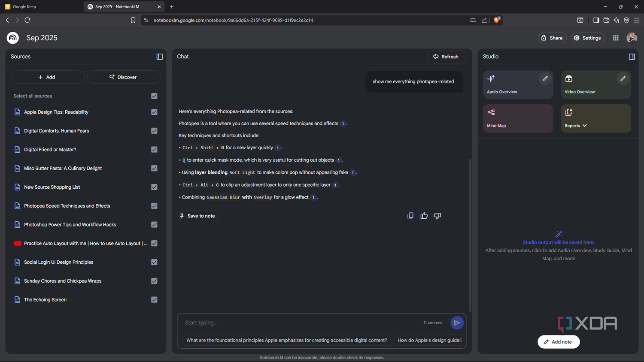Viewport: 644px width, 362px height.
Task: Click the document icon of The Echoing Screen
Action: 18,300
